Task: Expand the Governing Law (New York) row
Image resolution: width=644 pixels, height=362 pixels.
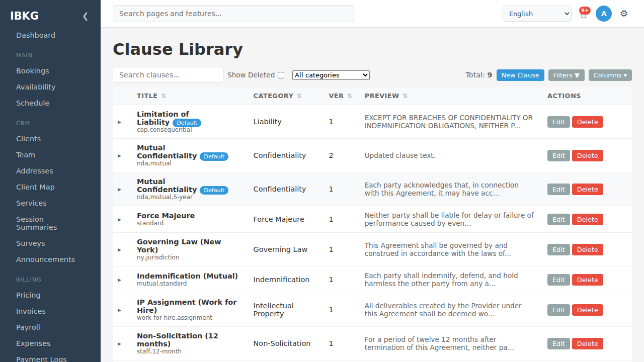Action: tap(120, 250)
